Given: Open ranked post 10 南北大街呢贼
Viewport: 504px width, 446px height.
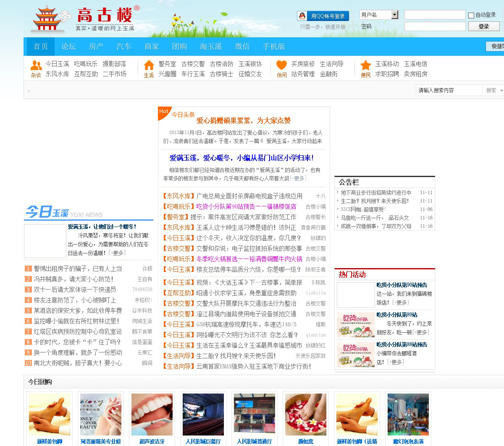Looking at the screenshot, I should click(x=78, y=363).
